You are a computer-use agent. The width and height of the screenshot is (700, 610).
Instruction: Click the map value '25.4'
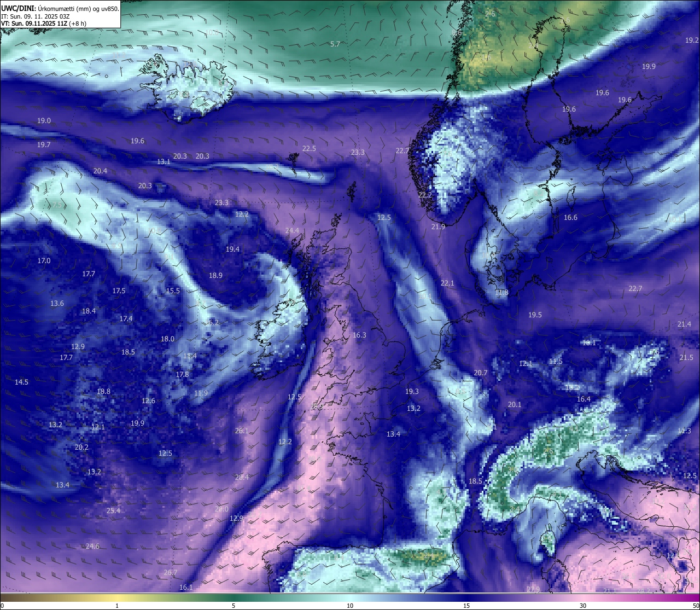113,510
